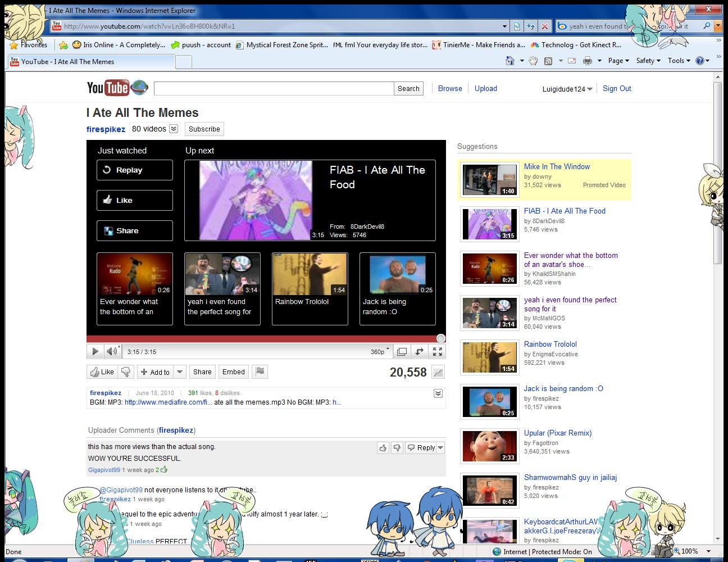Open the zoom level dropdown in status bar
This screenshot has height=562, width=728.
pos(708,551)
